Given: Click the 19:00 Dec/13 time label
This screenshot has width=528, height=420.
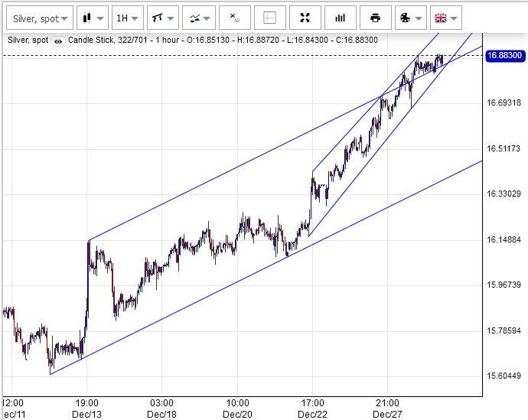Looking at the screenshot, I should 87,409.
